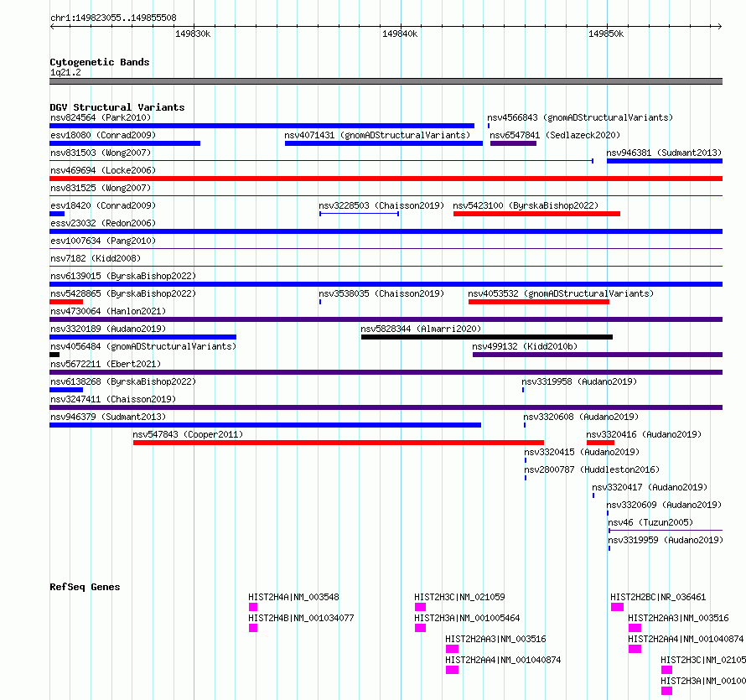Click the red nsv5423100 (ByrskaBishop2022) bar

coord(536,214)
